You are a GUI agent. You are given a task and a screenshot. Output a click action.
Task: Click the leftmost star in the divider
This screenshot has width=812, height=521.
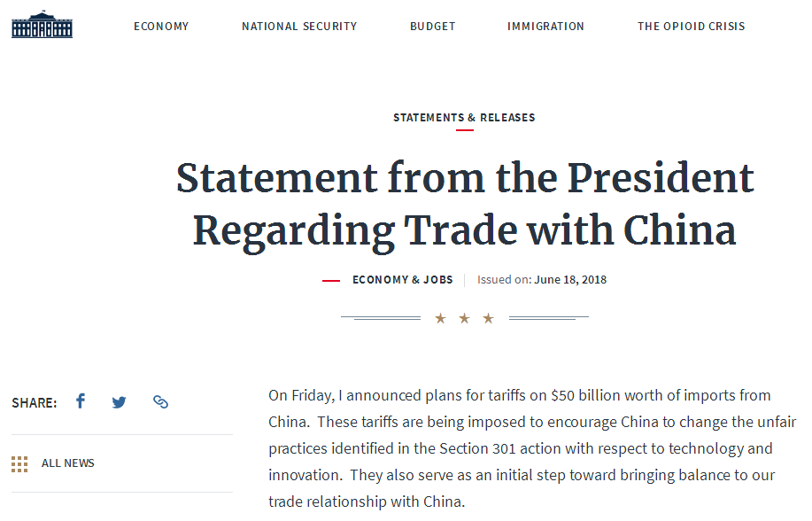[440, 318]
